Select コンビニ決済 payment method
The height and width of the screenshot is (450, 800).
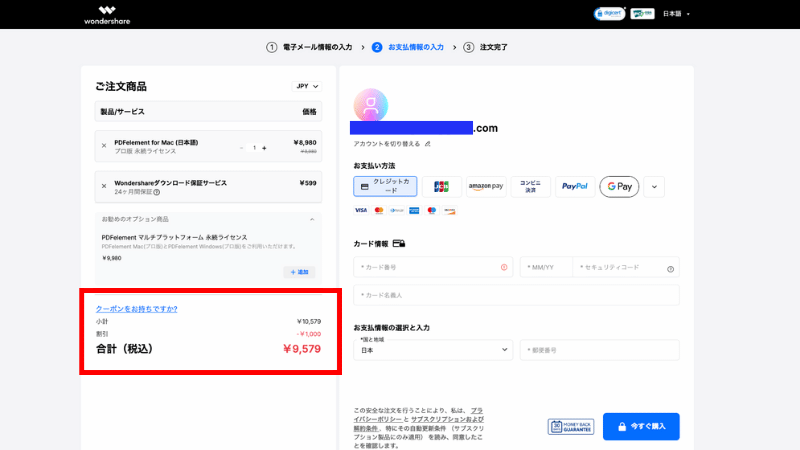point(531,186)
